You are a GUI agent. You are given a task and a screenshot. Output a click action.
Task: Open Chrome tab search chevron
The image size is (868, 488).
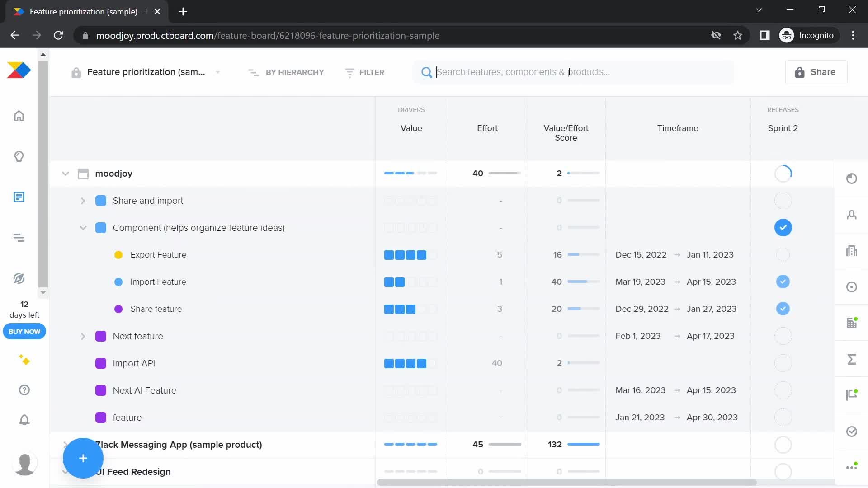click(759, 10)
